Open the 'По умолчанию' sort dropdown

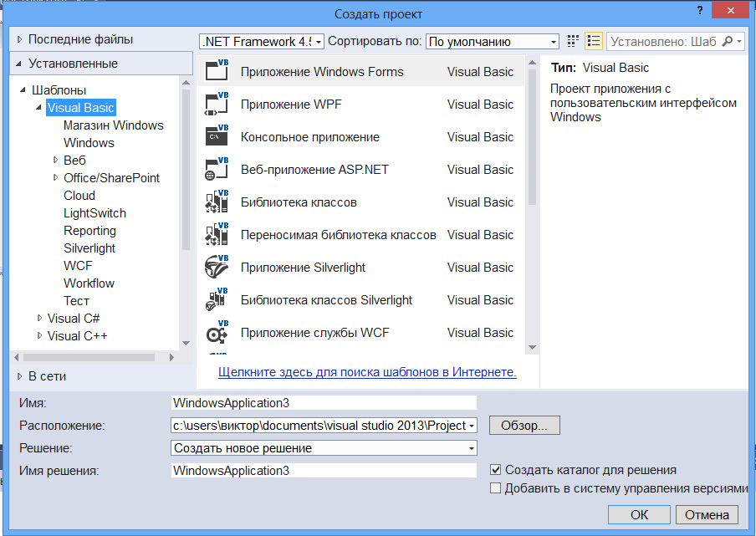[x=493, y=42]
